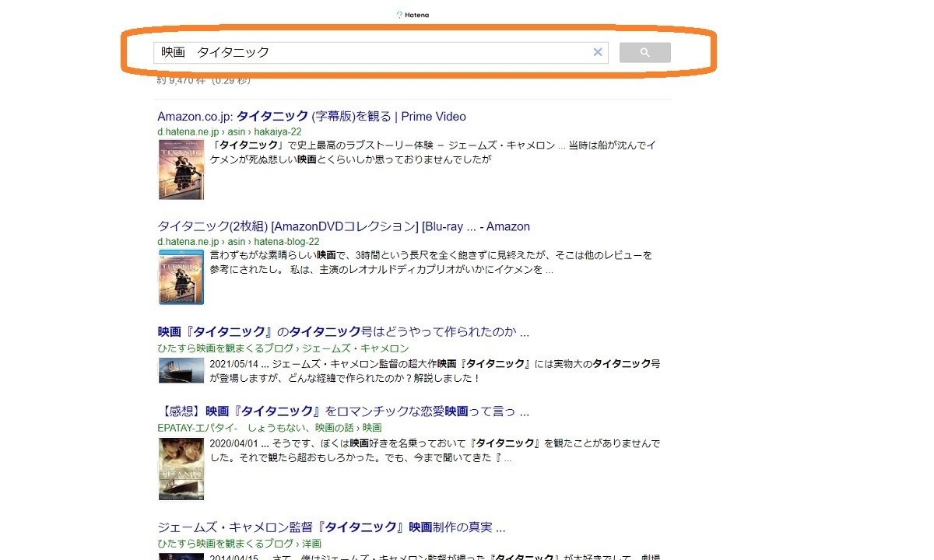This screenshot has height=560, width=934.
Task: Click the Titanic Blu-ray box thumbnail
Action: 181,277
